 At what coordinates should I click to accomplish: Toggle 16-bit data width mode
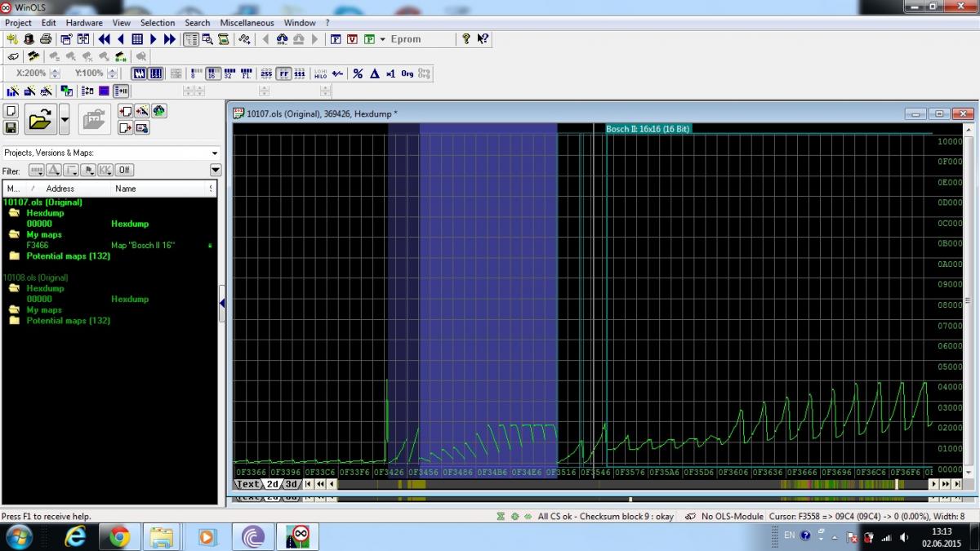point(213,73)
